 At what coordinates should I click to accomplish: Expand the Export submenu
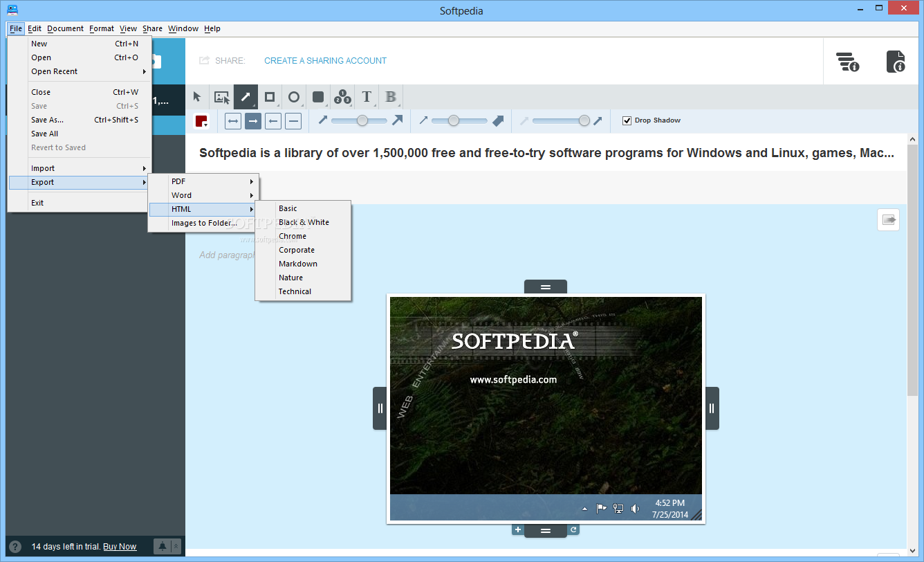point(80,182)
